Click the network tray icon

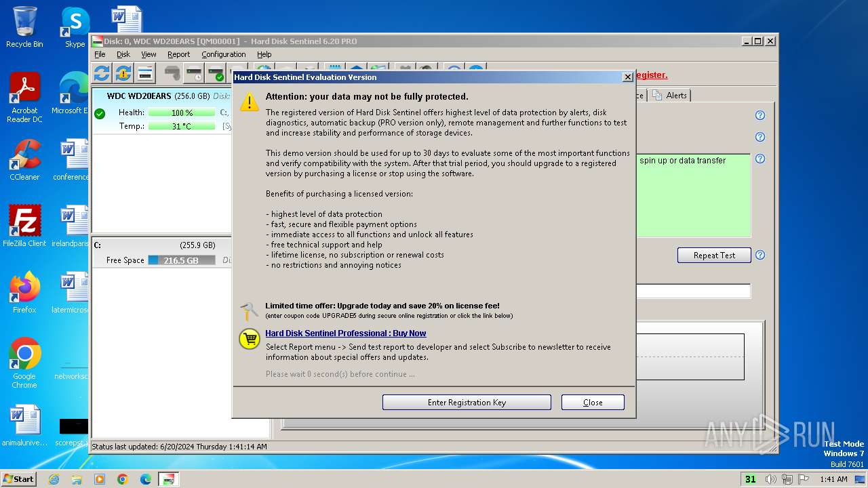pos(787,479)
